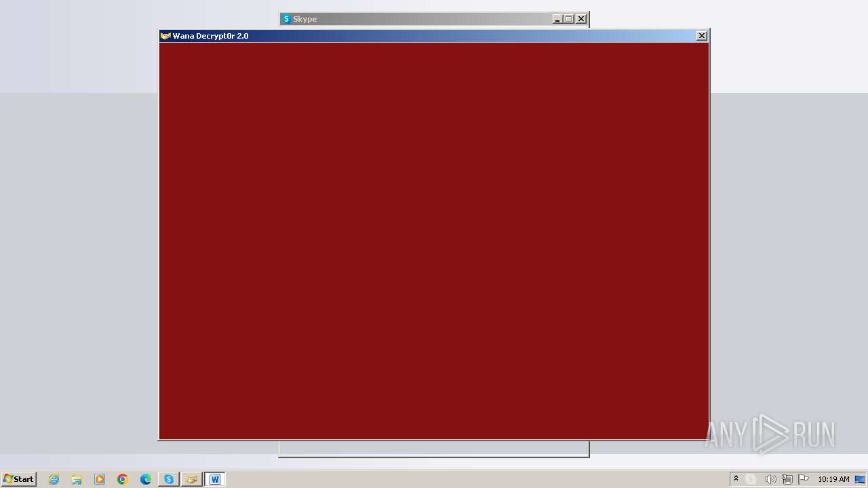
Task: Click the Skype logo in title bar
Action: [287, 19]
